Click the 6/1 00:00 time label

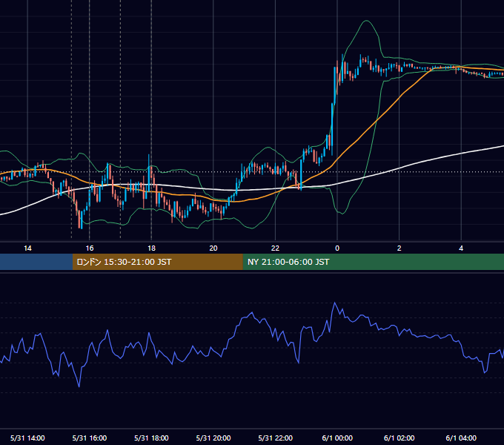tap(337, 438)
